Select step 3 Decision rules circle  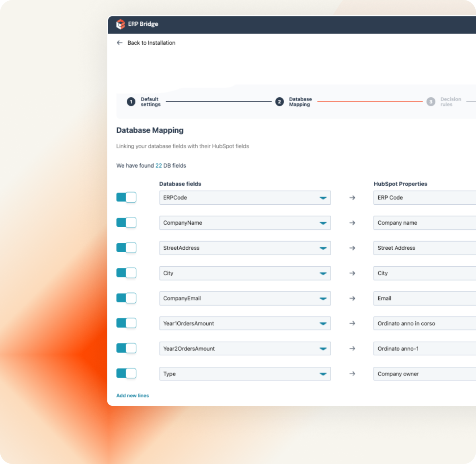(x=431, y=102)
